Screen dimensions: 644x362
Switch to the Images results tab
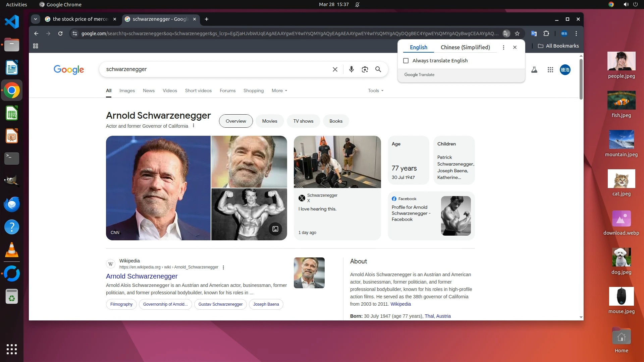point(127,90)
